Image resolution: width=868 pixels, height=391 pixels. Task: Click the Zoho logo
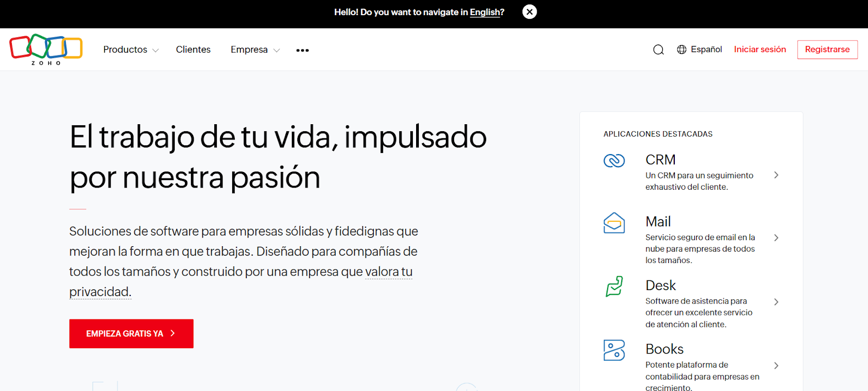tap(46, 49)
